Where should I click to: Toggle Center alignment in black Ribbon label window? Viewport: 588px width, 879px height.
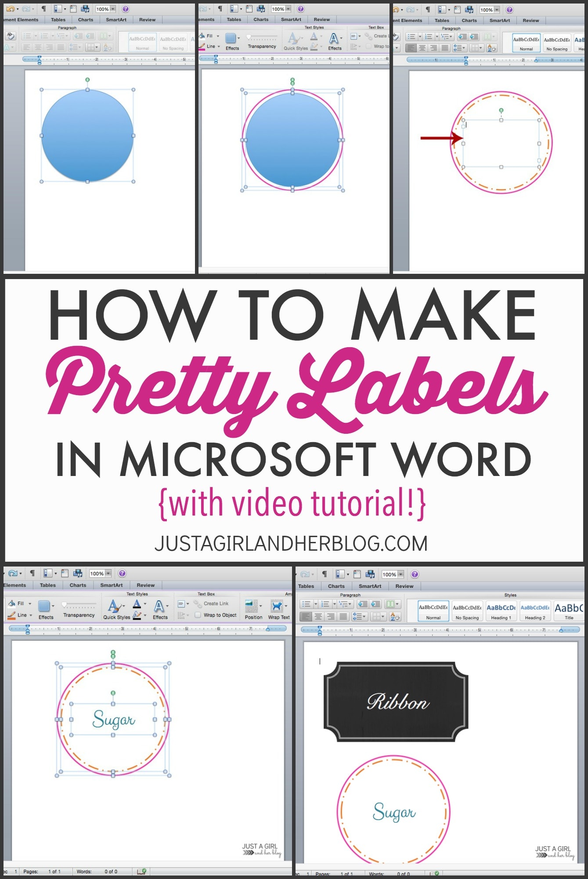(x=318, y=617)
